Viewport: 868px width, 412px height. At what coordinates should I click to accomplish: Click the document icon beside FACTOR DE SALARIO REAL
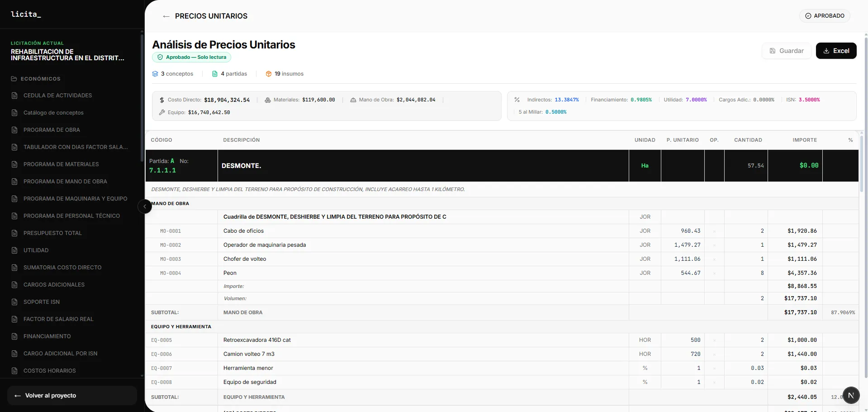(14, 319)
